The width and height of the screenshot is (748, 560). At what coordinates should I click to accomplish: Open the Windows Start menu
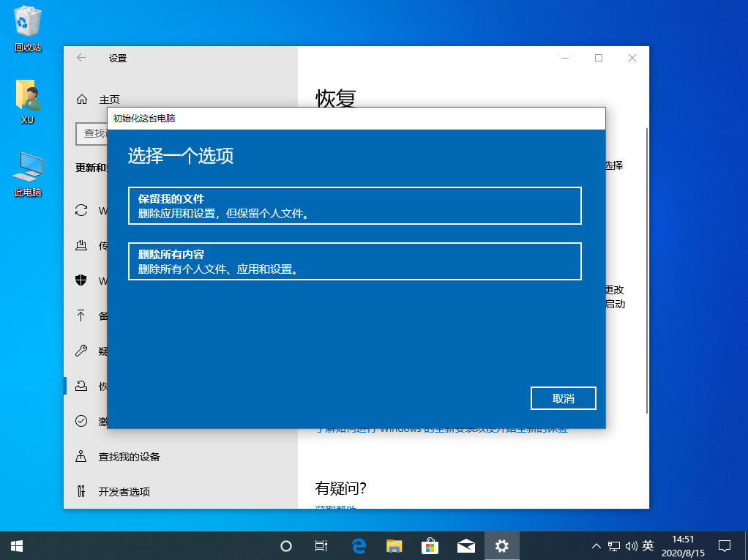tap(16, 545)
